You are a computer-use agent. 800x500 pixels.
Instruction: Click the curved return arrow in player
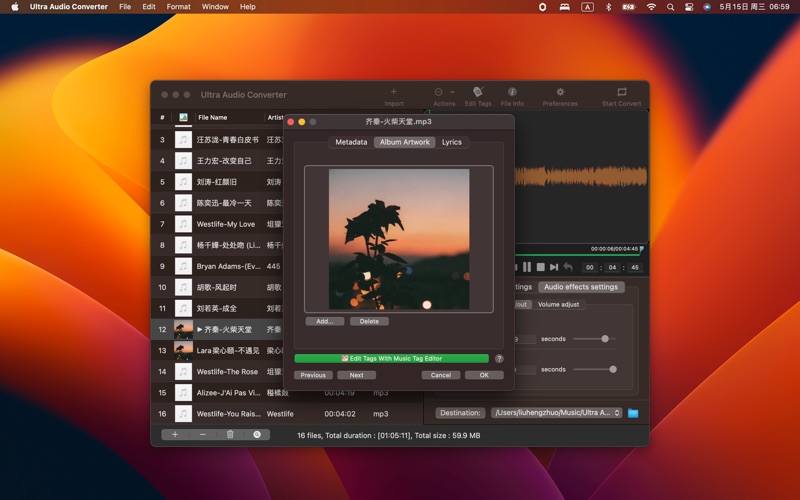click(x=568, y=267)
